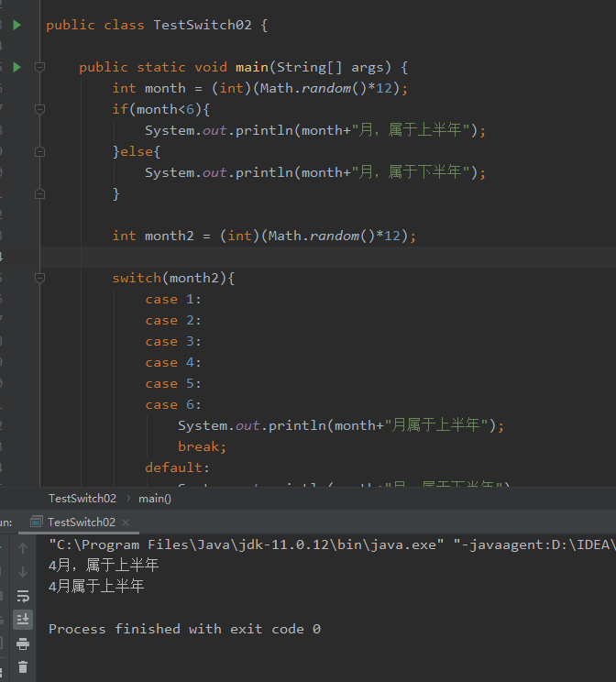
Task: Click the 'case 6:' line
Action: coord(173,404)
